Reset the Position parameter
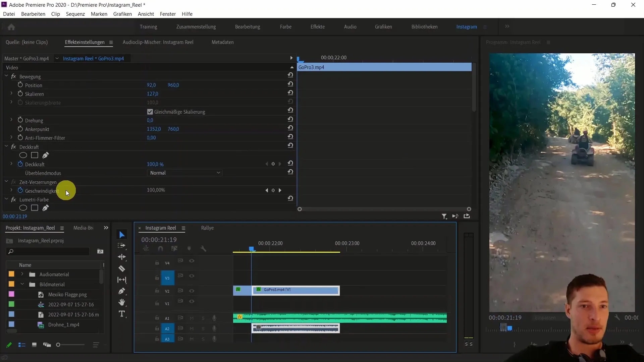 coord(290,84)
